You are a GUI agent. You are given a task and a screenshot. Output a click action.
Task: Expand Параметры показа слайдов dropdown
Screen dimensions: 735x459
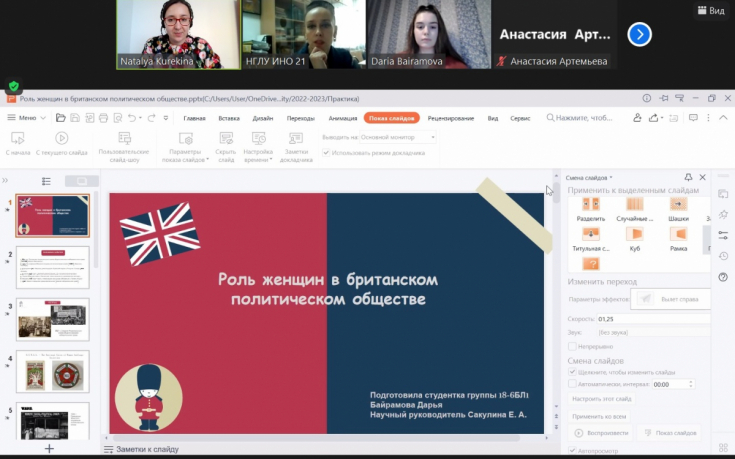(186, 147)
